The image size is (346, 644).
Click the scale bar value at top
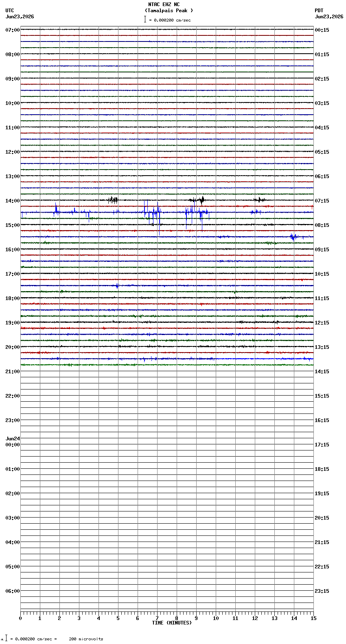click(x=170, y=20)
